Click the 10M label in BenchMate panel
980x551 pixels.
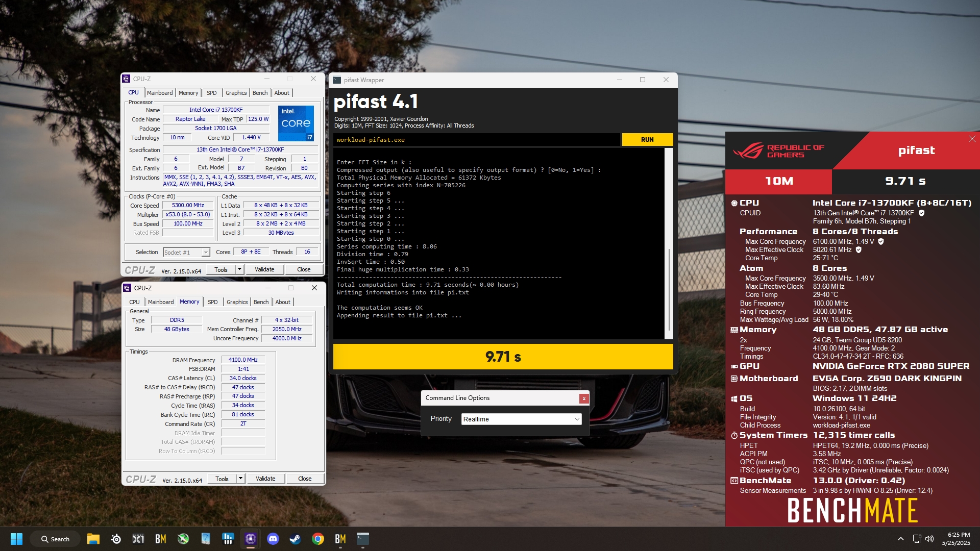click(779, 181)
